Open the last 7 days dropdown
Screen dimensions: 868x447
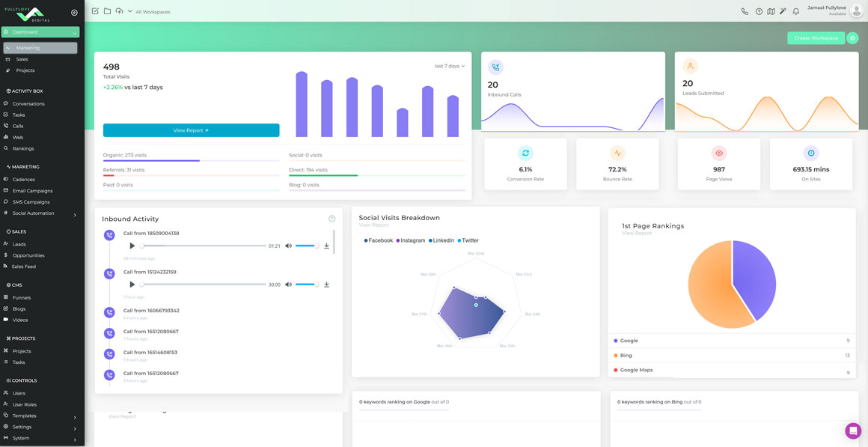point(449,66)
